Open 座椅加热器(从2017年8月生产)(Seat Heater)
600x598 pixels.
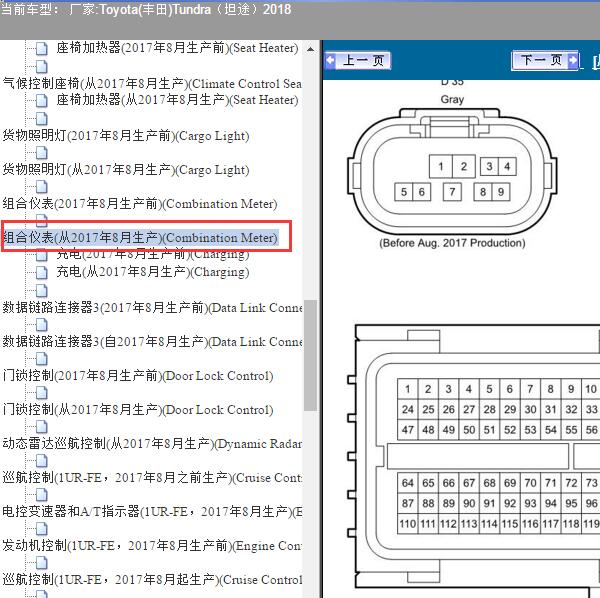tap(177, 100)
